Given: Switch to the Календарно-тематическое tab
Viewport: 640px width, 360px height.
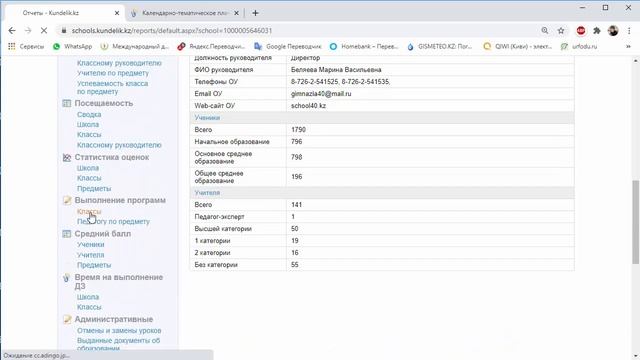Looking at the screenshot, I should (184, 13).
